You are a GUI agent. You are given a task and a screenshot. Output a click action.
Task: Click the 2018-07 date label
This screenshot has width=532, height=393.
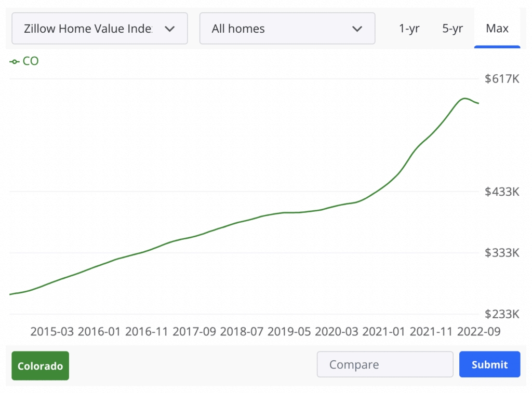point(242,332)
